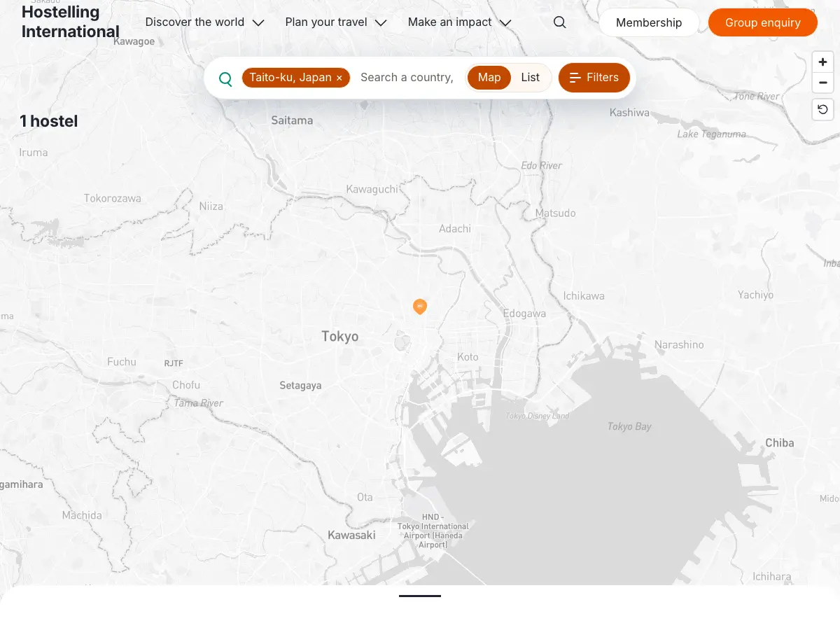
Task: Click the orange hostel pin marker
Action: coord(420,307)
